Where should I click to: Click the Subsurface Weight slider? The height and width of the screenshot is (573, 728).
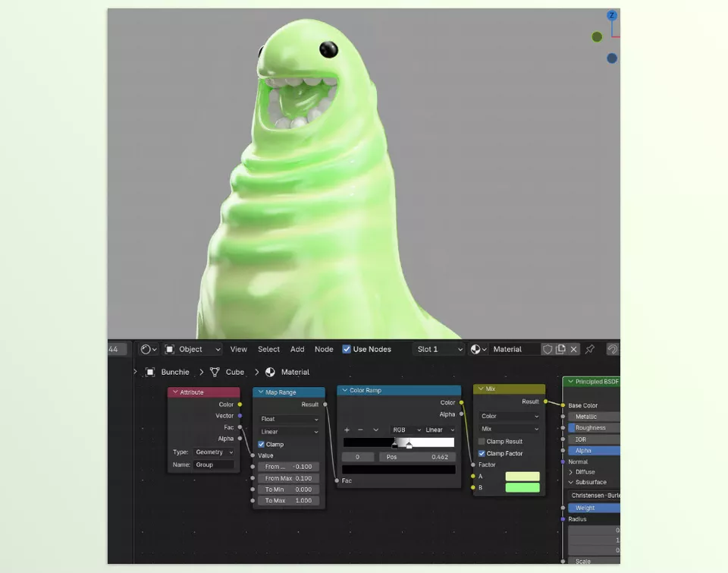tap(594, 508)
